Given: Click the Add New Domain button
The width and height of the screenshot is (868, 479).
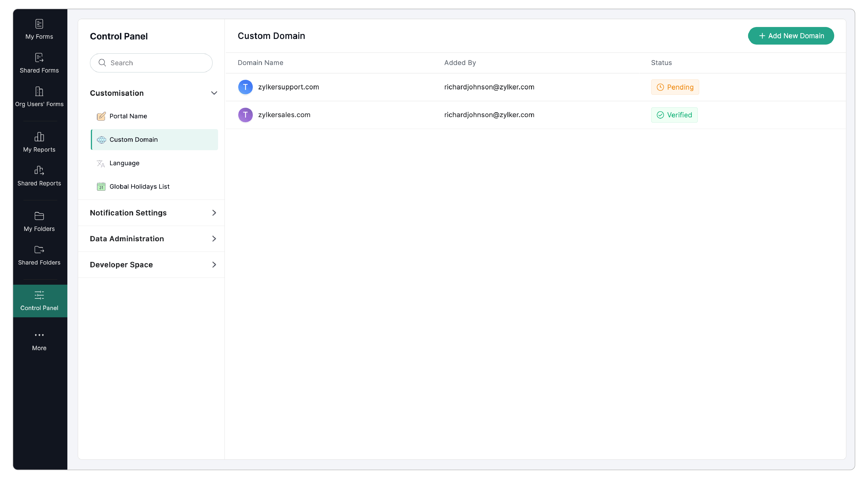Looking at the screenshot, I should [x=791, y=36].
